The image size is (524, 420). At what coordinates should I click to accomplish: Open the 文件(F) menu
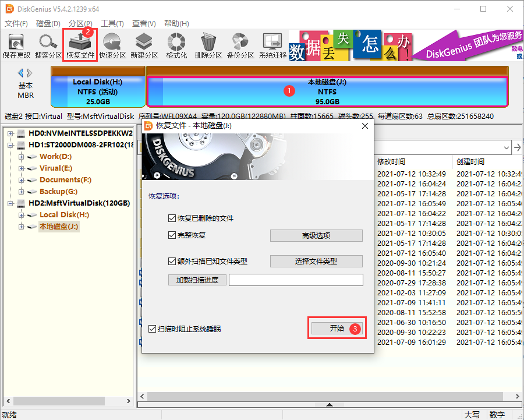[16, 23]
